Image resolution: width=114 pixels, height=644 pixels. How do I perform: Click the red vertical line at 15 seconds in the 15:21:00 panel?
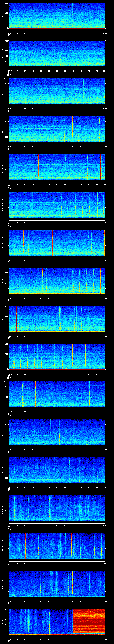(33, 205)
